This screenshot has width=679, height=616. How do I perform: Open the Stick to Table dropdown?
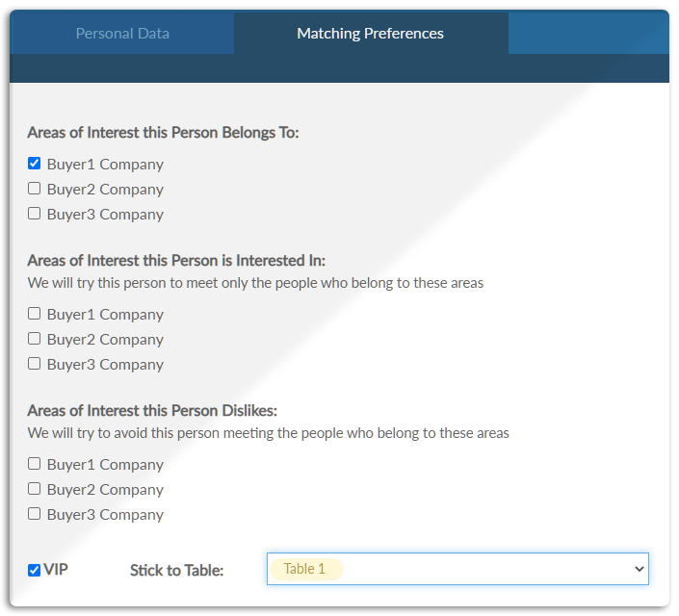click(x=457, y=569)
